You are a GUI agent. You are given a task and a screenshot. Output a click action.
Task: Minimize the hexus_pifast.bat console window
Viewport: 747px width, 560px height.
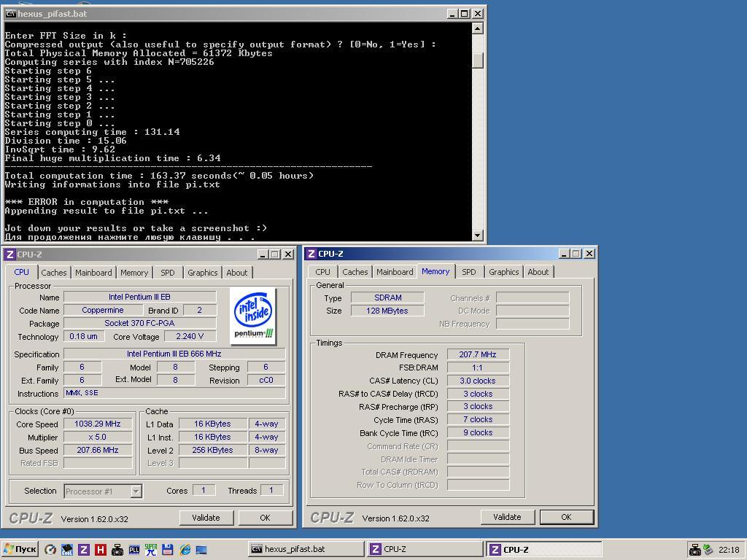(453, 14)
